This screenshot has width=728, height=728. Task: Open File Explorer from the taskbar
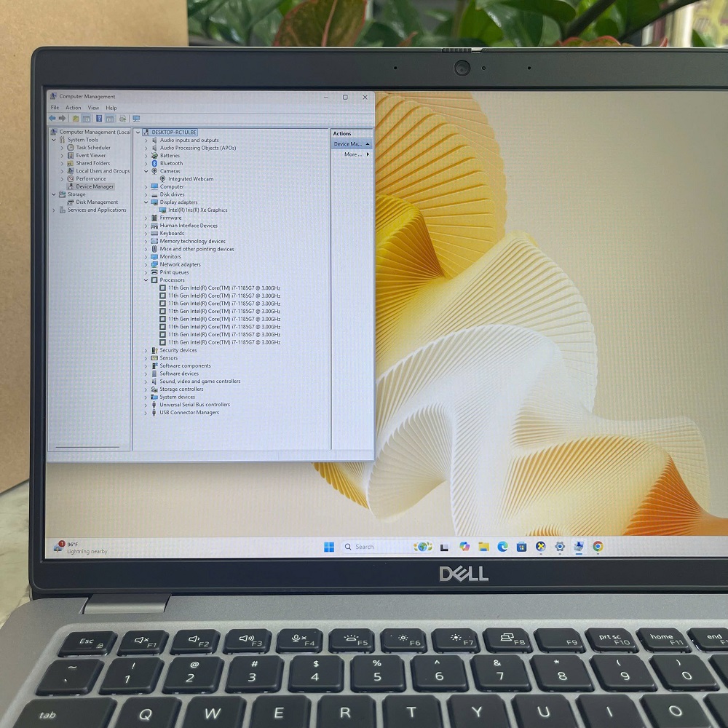pyautogui.click(x=483, y=547)
